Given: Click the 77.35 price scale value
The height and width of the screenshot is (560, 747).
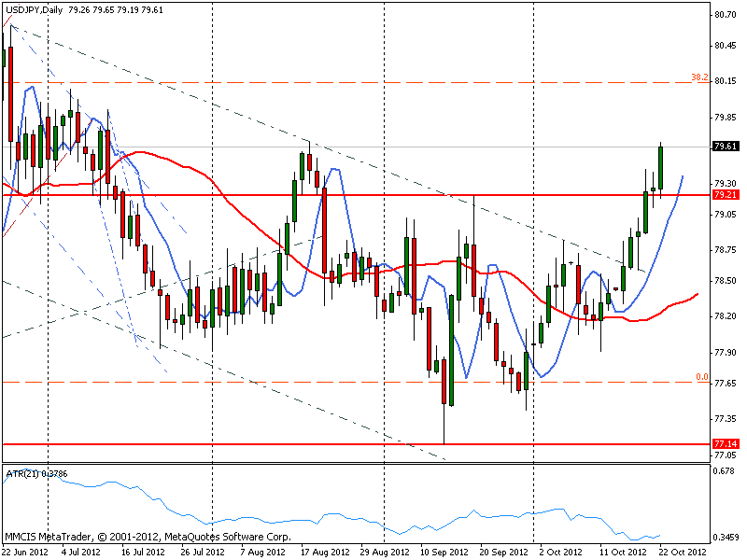Looking at the screenshot, I should pos(726,419).
